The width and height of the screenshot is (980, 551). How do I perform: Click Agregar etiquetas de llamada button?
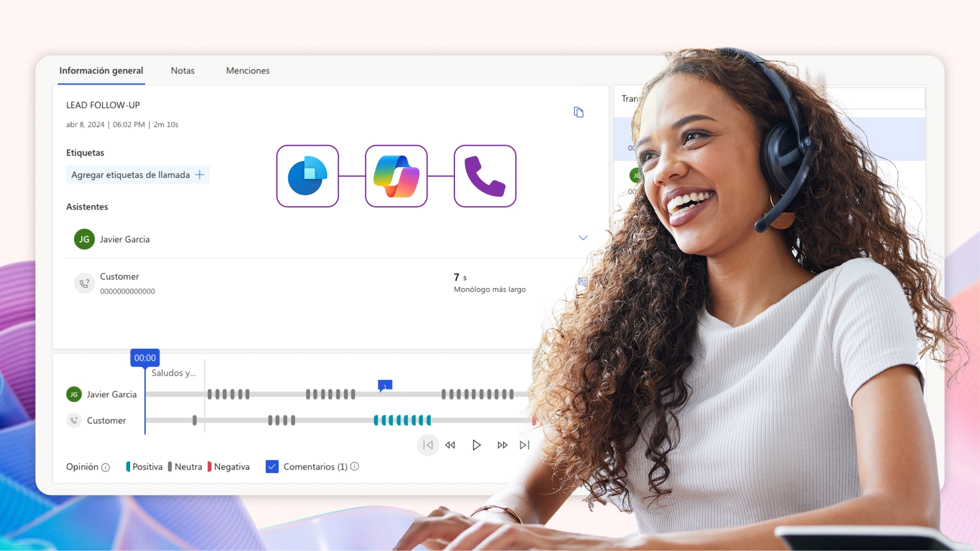(137, 174)
